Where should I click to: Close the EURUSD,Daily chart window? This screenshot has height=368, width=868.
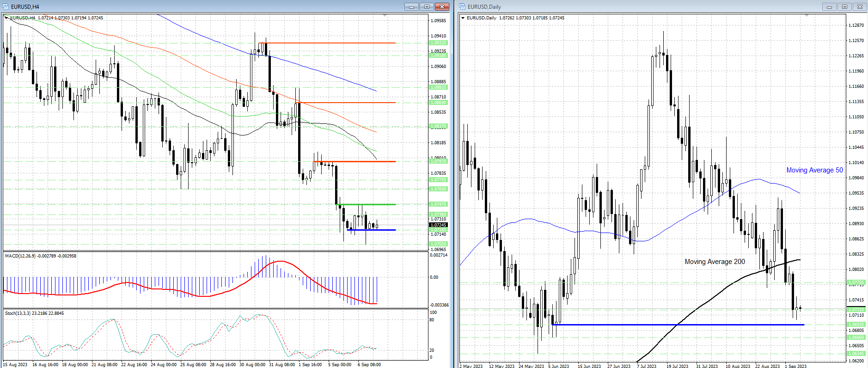[x=860, y=6]
